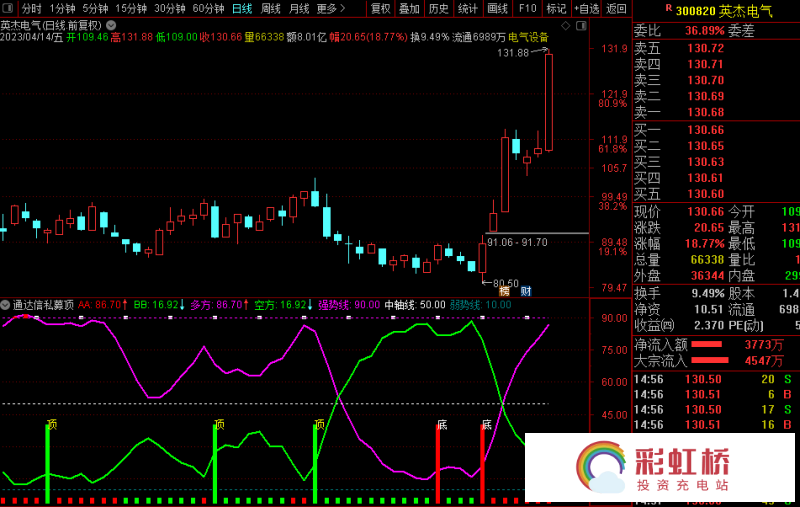This screenshot has height=507, width=800.
Task: Open the 叠加 overlay option
Action: point(410,9)
